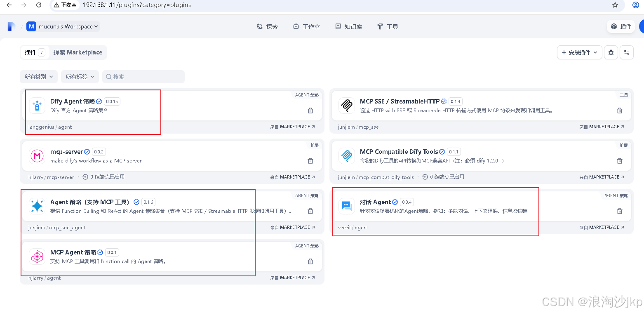
Task: Delete the 对话 Agent plugin
Action: pyautogui.click(x=620, y=211)
